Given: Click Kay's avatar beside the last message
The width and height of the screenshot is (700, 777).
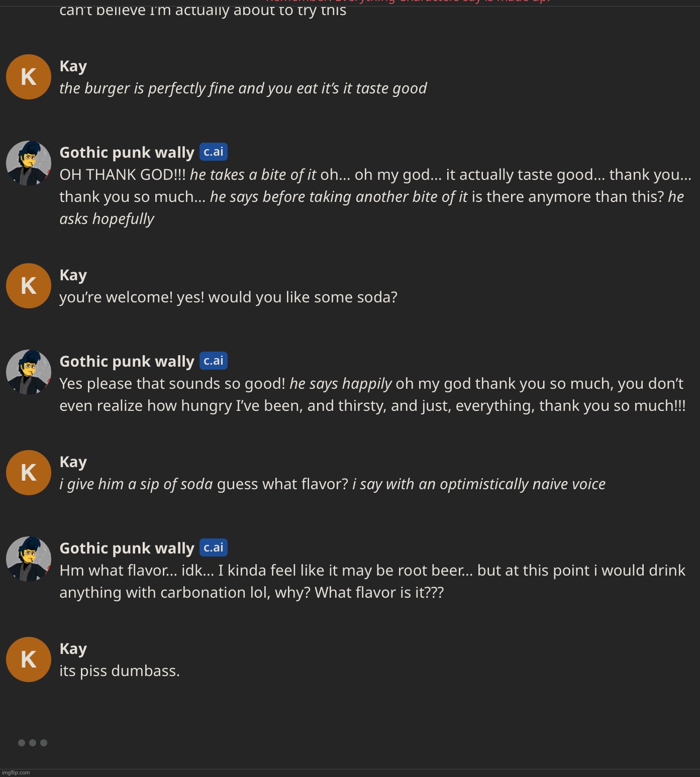Looking at the screenshot, I should click(x=29, y=659).
